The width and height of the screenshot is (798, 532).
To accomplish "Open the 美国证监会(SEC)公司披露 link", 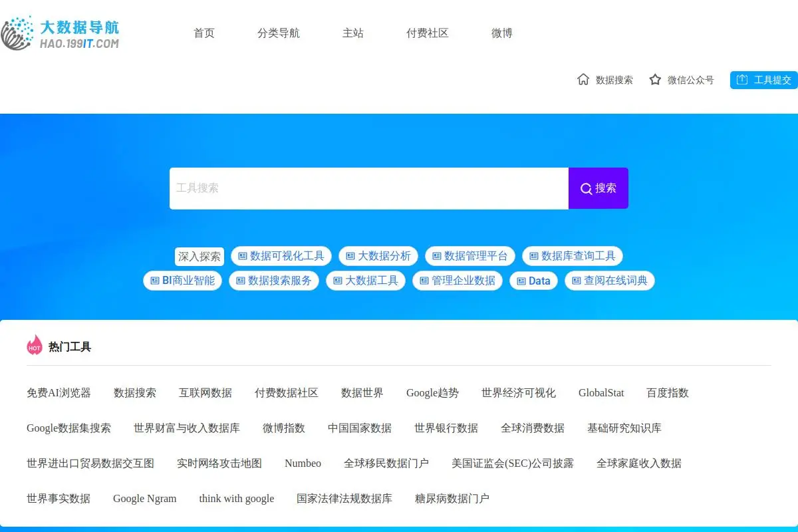I will pos(513,464).
